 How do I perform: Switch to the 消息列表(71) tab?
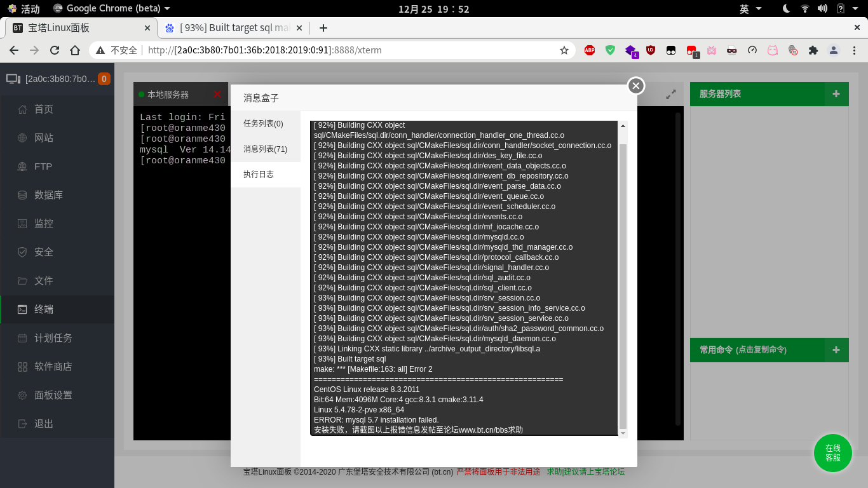(x=266, y=149)
